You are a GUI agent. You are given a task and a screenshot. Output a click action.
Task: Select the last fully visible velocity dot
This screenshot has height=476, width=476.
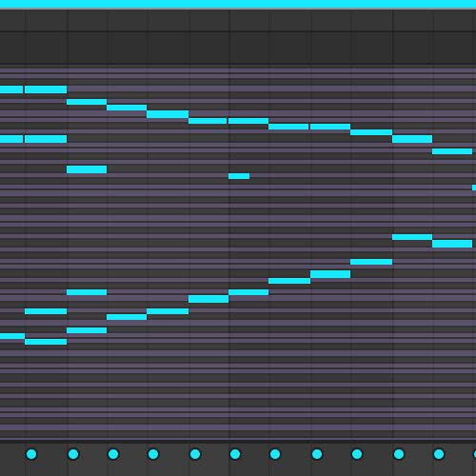pyautogui.click(x=439, y=454)
